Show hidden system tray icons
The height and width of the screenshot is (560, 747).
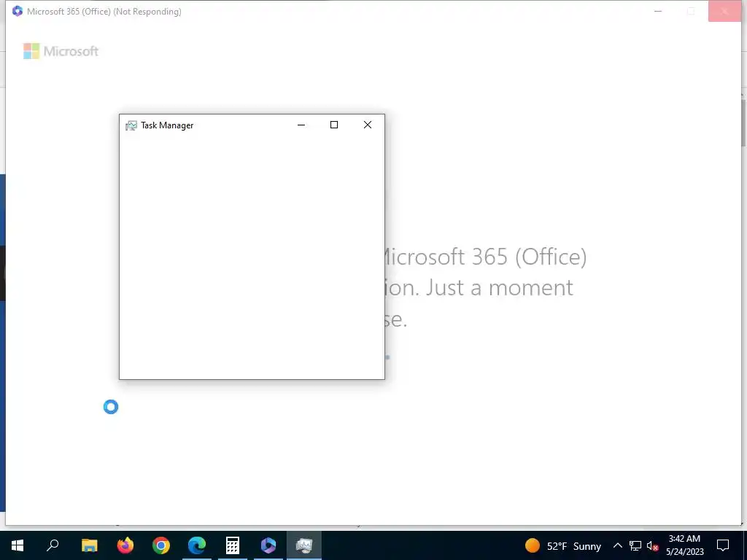(617, 545)
